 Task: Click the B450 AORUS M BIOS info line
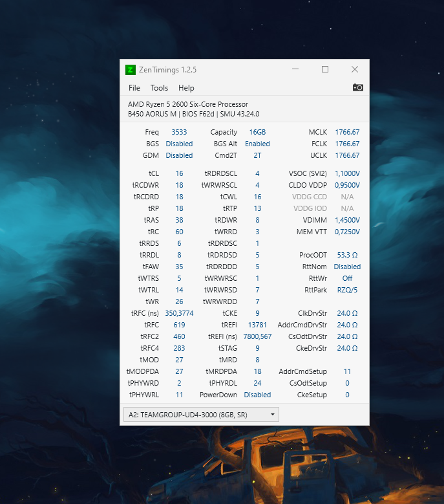click(x=194, y=114)
